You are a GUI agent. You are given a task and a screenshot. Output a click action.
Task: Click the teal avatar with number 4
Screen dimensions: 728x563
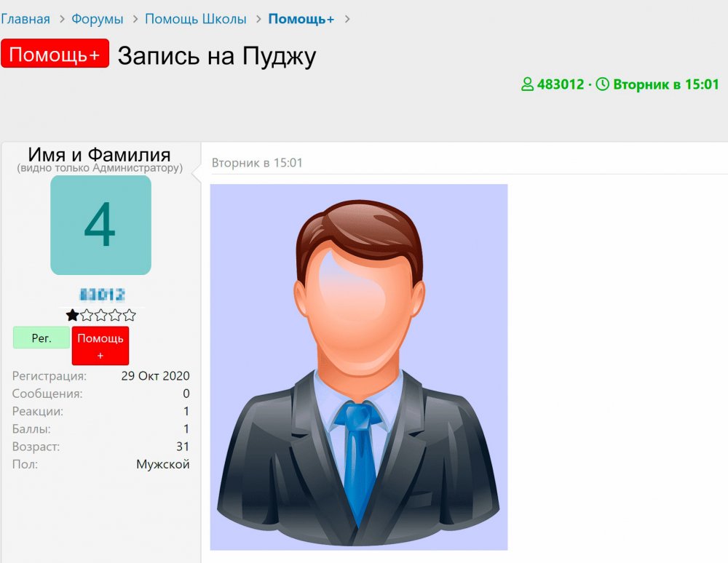pyautogui.click(x=100, y=225)
